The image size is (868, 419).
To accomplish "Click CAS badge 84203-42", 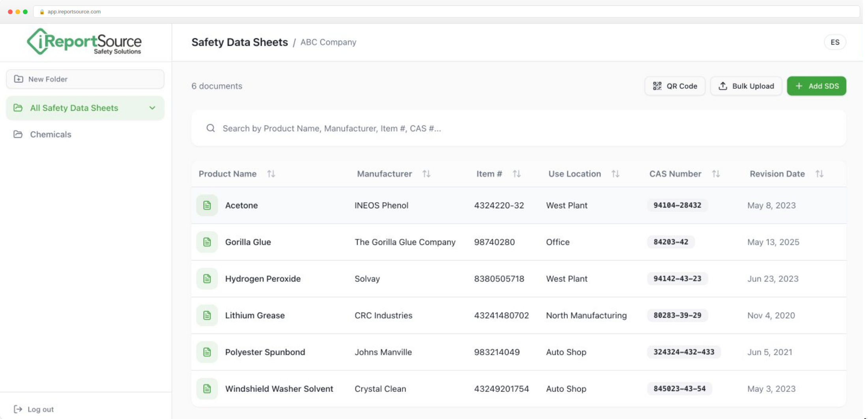I will tap(671, 242).
